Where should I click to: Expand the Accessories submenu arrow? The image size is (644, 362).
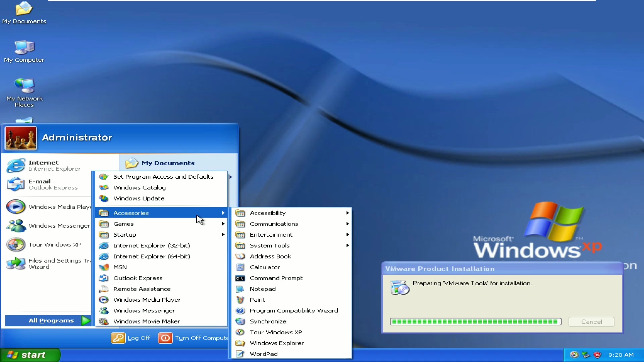[x=223, y=213]
